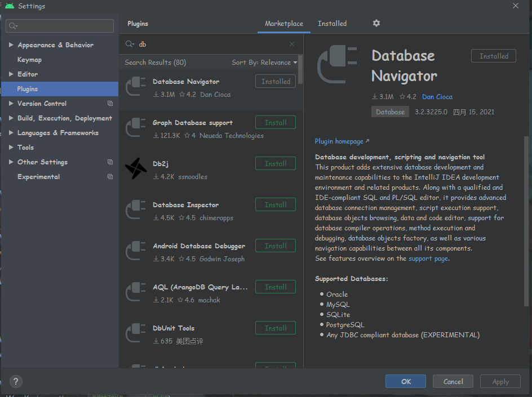Click the Db2j black pinwheel icon
This screenshot has height=397, width=532.
pyautogui.click(x=136, y=168)
